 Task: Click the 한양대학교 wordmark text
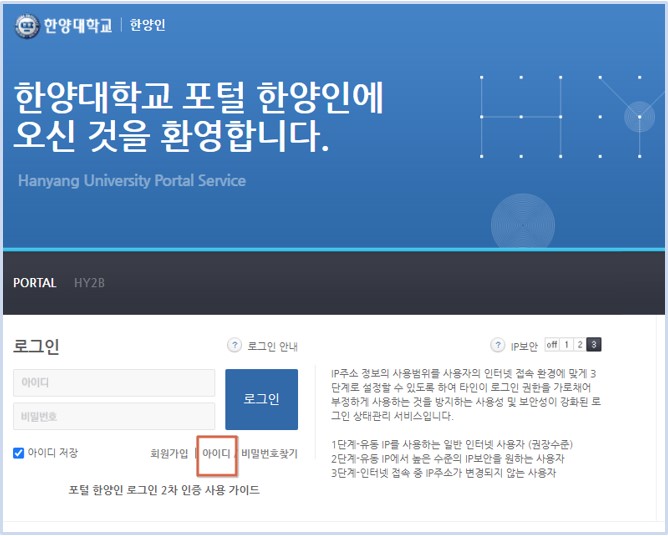tap(78, 26)
